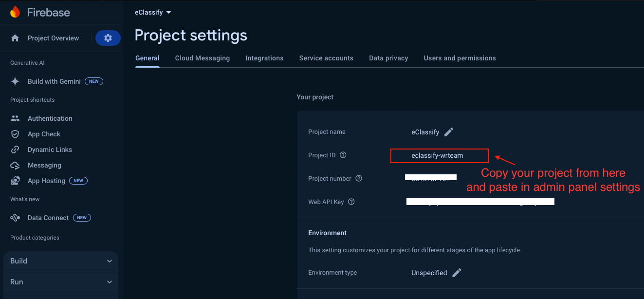Click the Firebase logo icon

(x=15, y=12)
